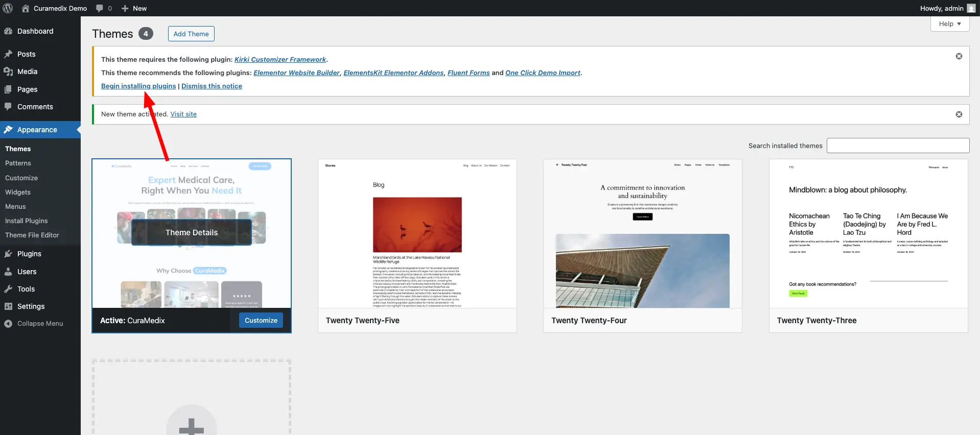Viewport: 980px width, 435px height.
Task: Click Begin installing plugins link
Action: click(138, 86)
